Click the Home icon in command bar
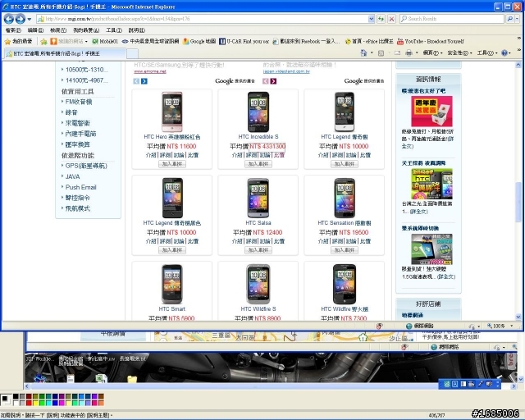The width and height of the screenshot is (525, 420). click(363, 52)
